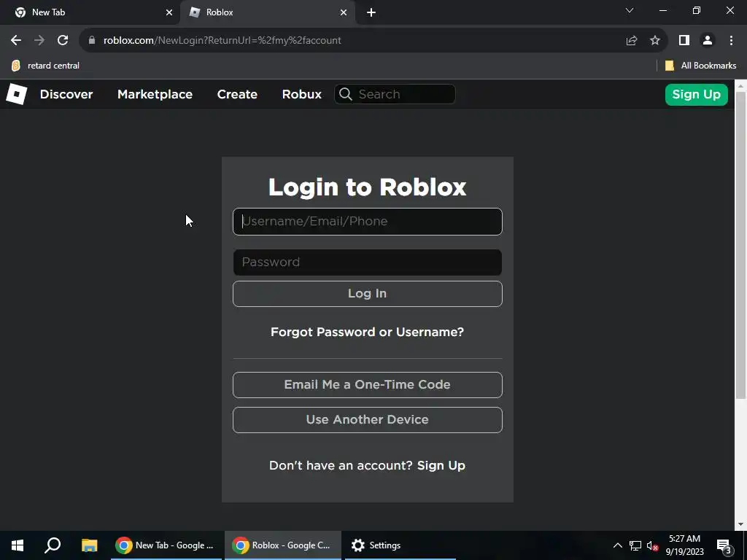
Task: Click the taskbar clock showing 5:27 AM
Action: tap(684, 545)
